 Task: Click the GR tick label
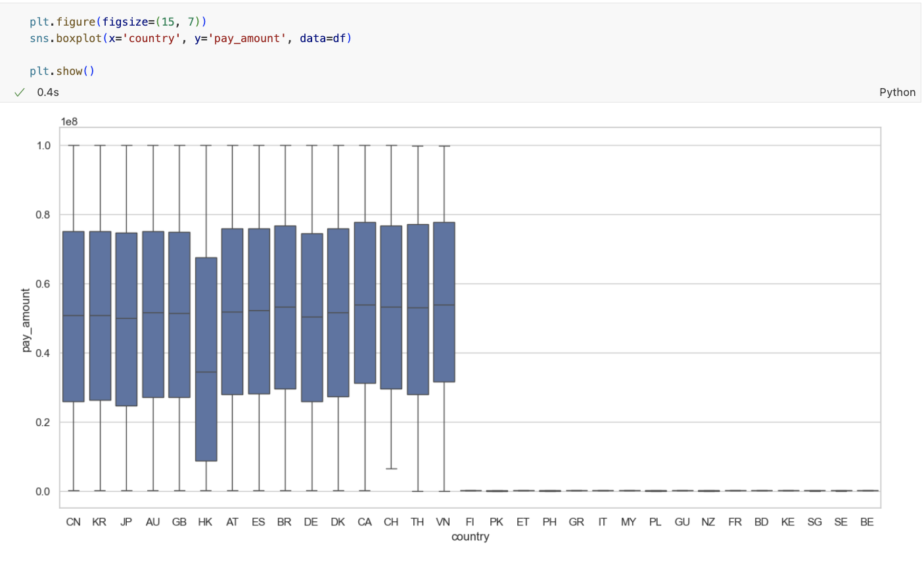[x=576, y=522]
